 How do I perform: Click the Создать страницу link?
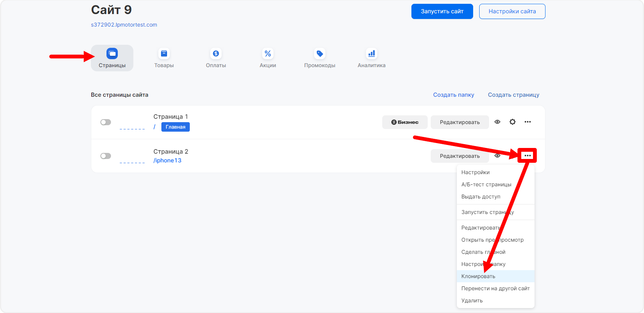(x=513, y=95)
